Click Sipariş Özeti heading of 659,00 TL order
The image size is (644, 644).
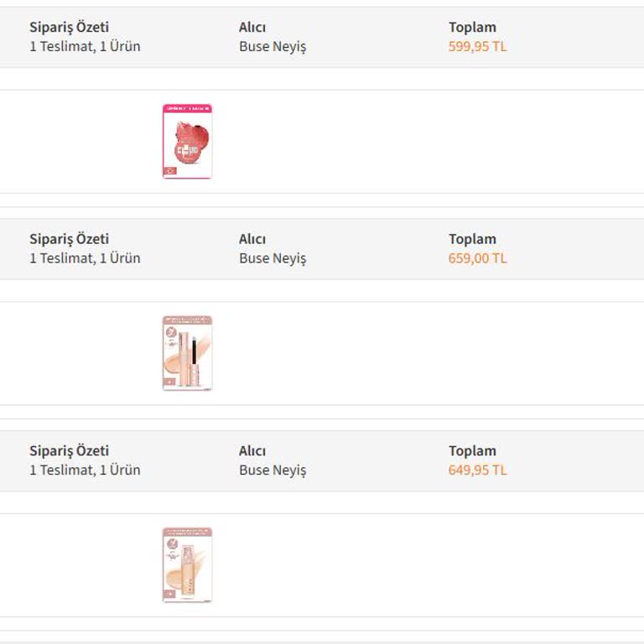[69, 239]
